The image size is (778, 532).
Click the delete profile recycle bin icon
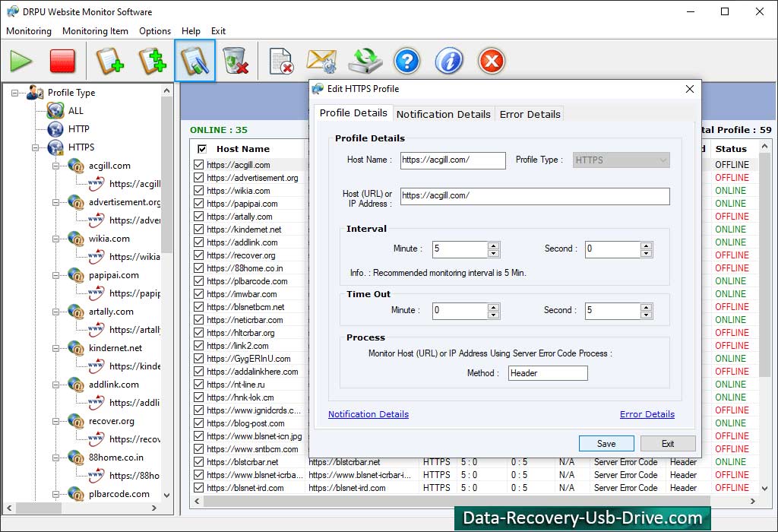pos(236,61)
